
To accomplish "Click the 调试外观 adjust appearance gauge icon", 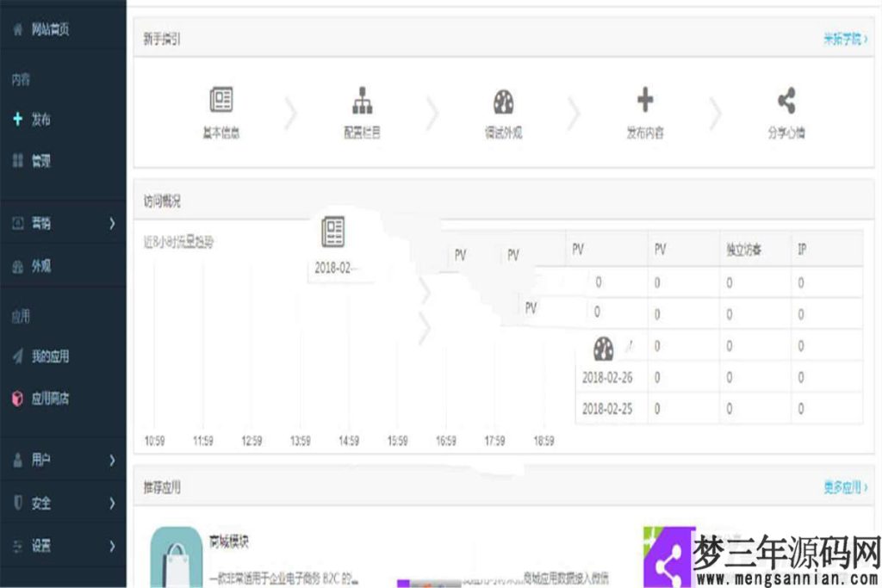I will 504,101.
